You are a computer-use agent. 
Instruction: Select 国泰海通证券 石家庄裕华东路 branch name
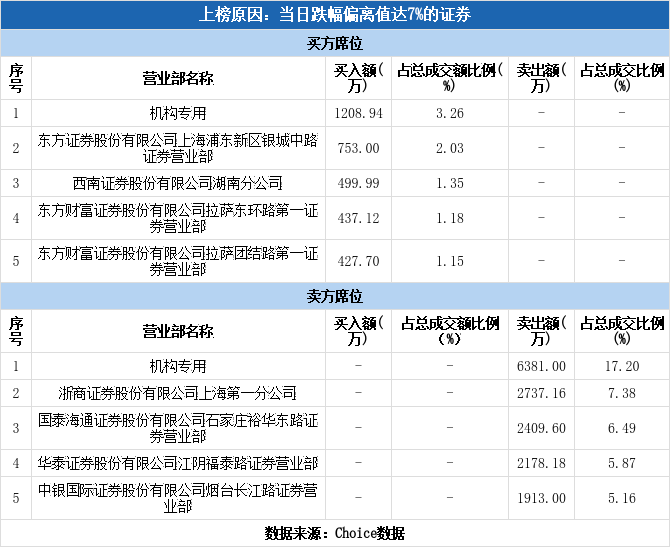178,428
